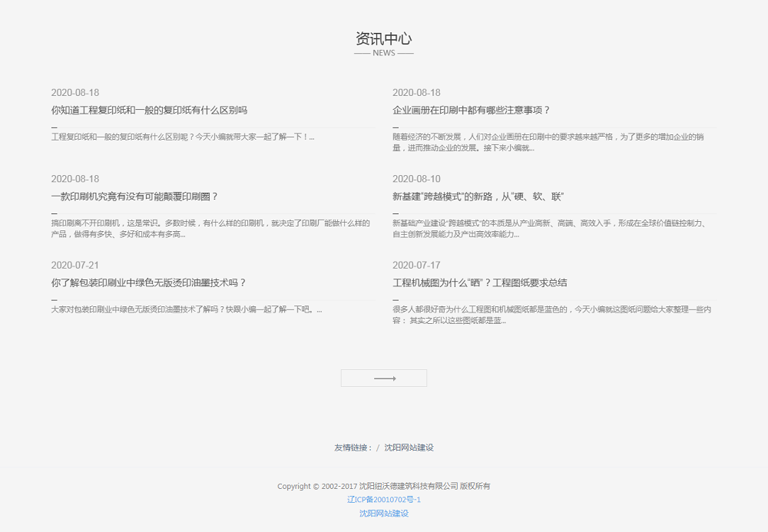
Task: Open 沈阳网站建设 link beside 友情链接
Action: click(409, 448)
